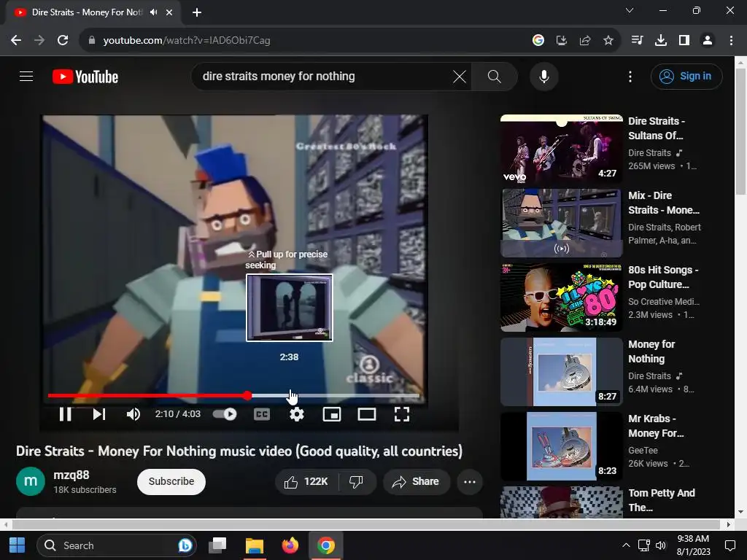Click the Google icon in address bar
The height and width of the screenshot is (560, 747).
click(538, 41)
